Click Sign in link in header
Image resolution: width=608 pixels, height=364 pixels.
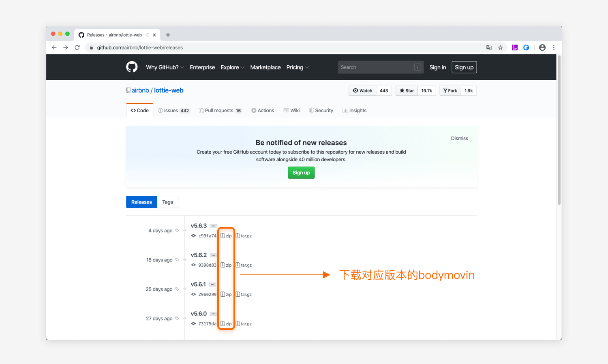tap(438, 67)
